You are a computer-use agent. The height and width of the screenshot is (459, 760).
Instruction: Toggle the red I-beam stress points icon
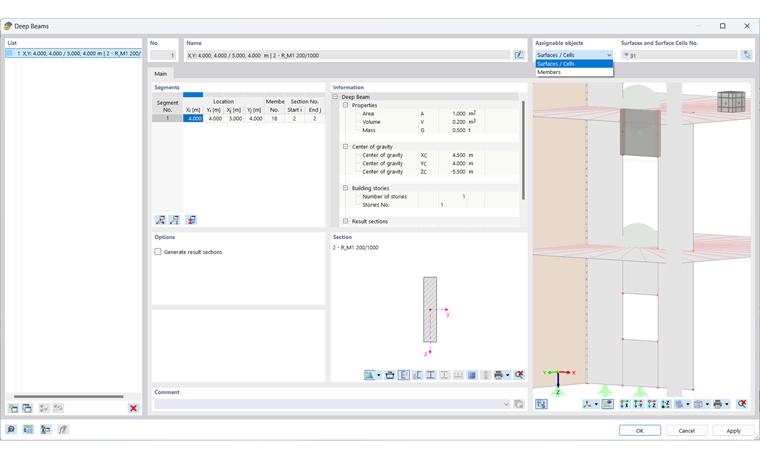430,375
